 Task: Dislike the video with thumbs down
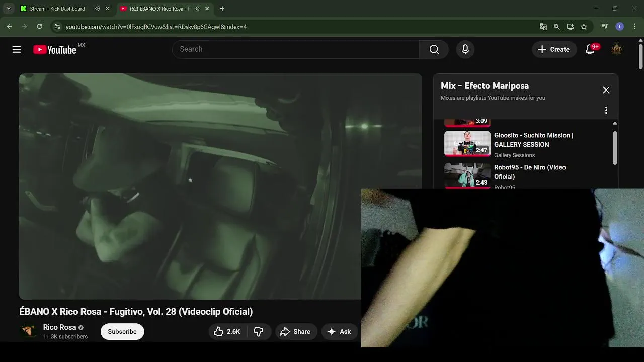258,331
